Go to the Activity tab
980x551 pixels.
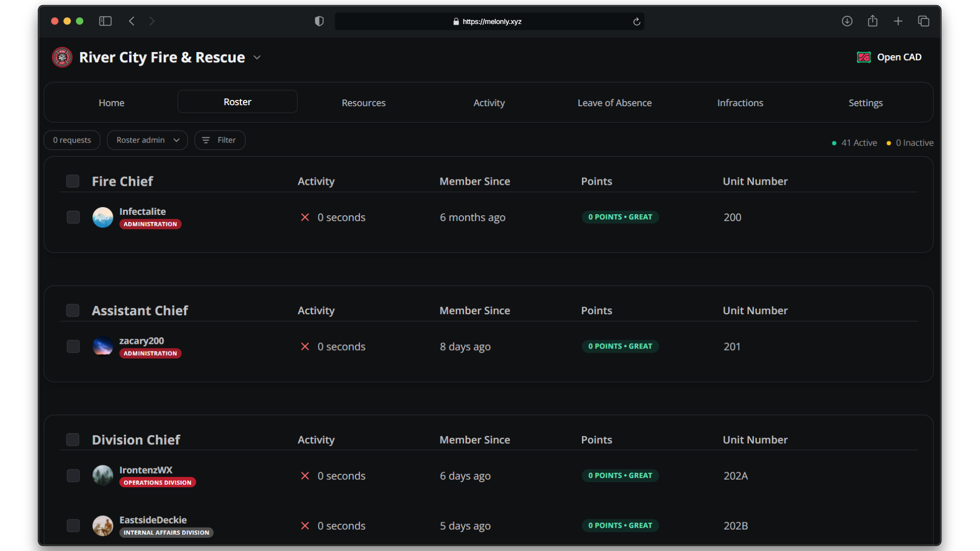coord(489,103)
